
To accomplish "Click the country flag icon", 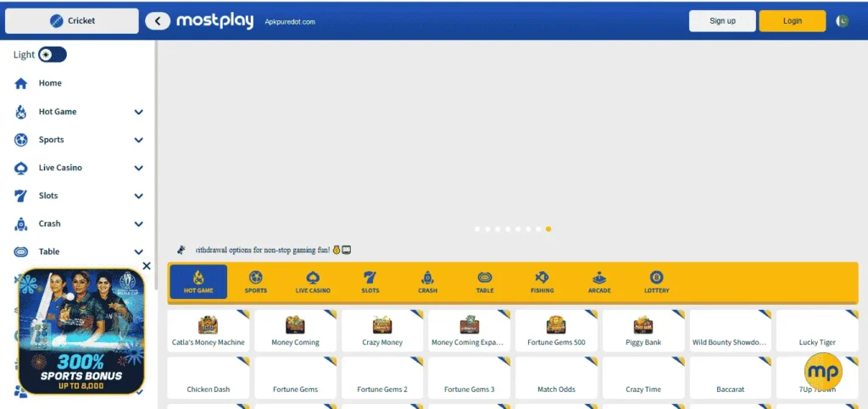I will coord(842,21).
